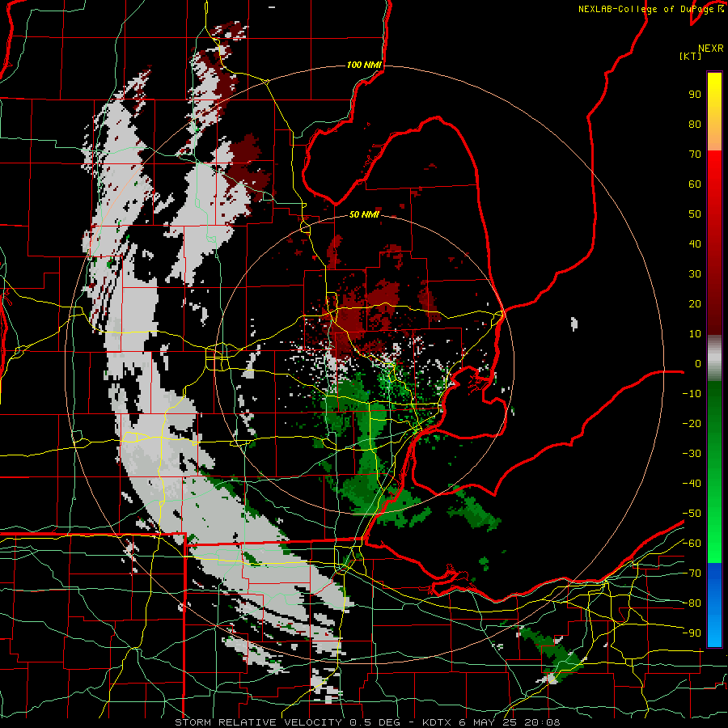Select the 90 value on the velocity scale
The width and height of the screenshot is (728, 728).
point(695,95)
